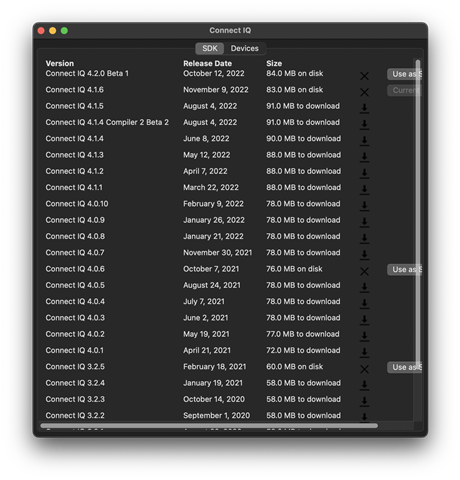
Task: Click the 'Connect IQ 4.0.10' version name
Action: point(77,204)
